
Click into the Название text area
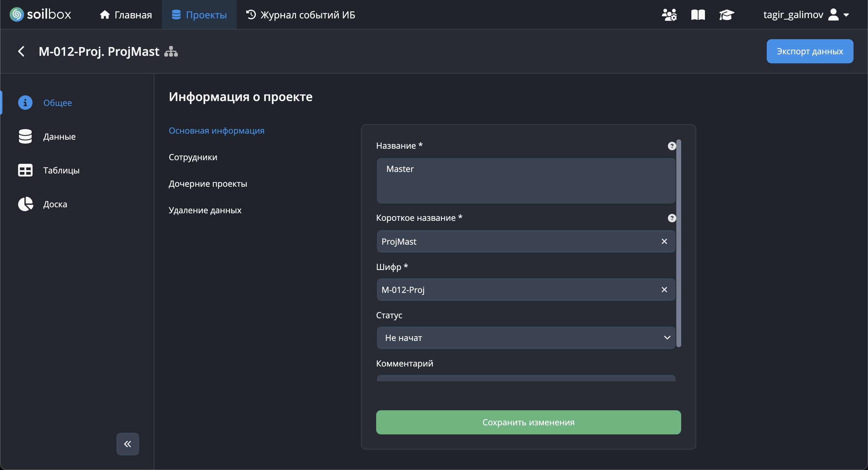point(526,180)
